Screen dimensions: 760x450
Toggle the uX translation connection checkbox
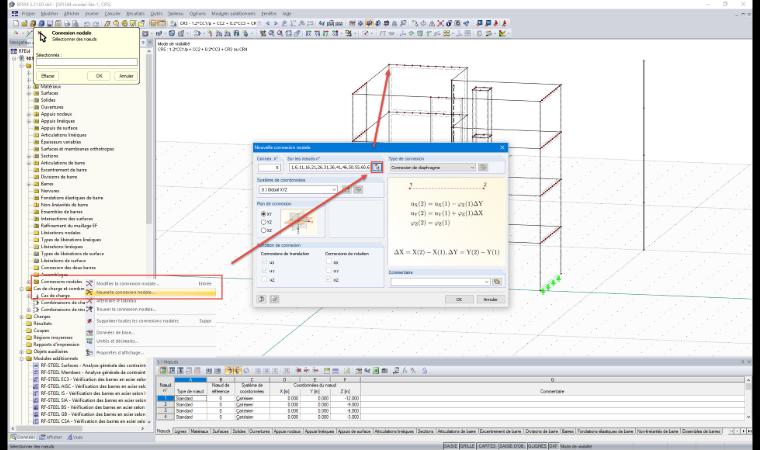[x=265, y=262]
